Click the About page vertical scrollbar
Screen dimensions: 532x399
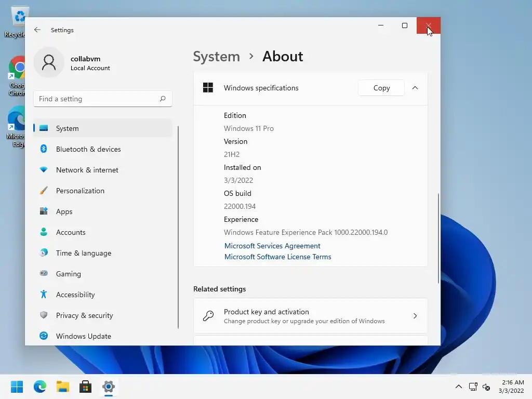coord(438,238)
